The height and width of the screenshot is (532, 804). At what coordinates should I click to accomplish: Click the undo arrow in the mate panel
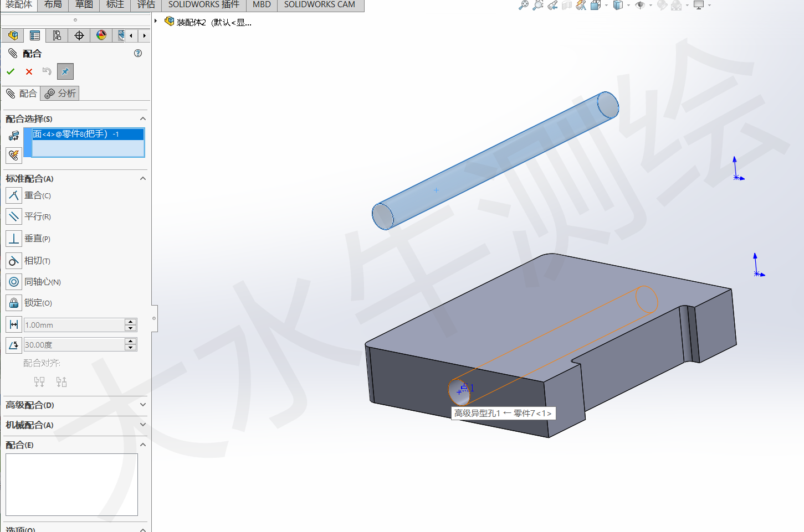click(47, 71)
